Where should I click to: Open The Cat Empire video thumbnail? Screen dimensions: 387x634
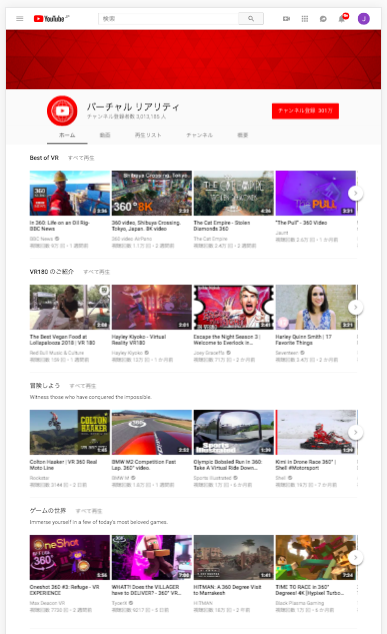click(x=234, y=193)
